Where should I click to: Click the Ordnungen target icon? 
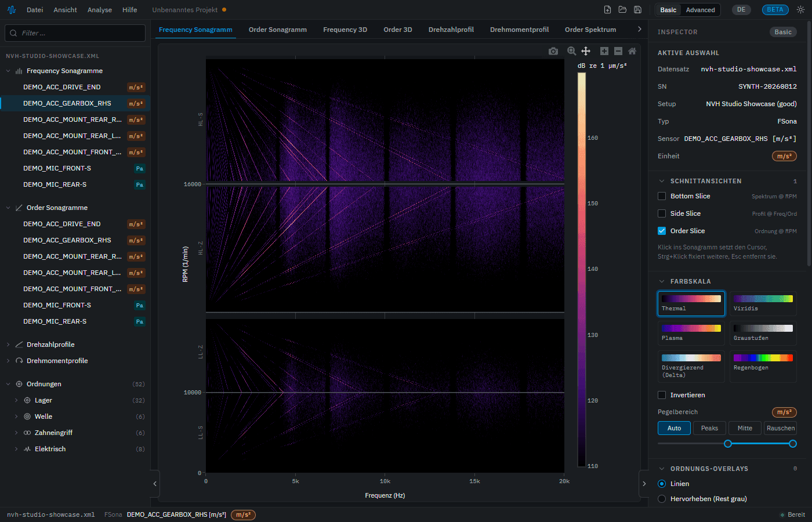[19, 384]
